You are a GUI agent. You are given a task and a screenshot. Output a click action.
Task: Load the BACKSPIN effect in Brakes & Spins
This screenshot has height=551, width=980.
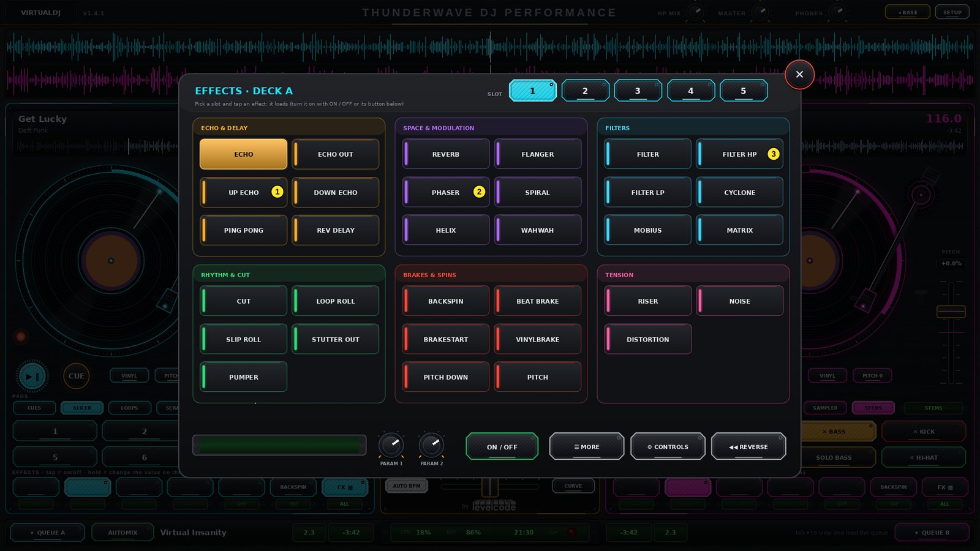445,301
